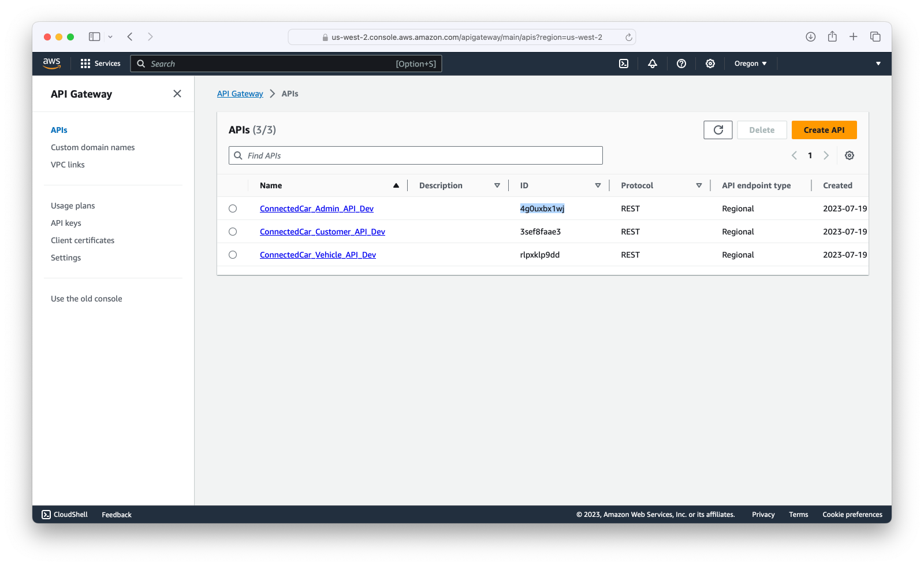Go to next page of APIs
Viewport: 924px width, 566px height.
coord(826,155)
